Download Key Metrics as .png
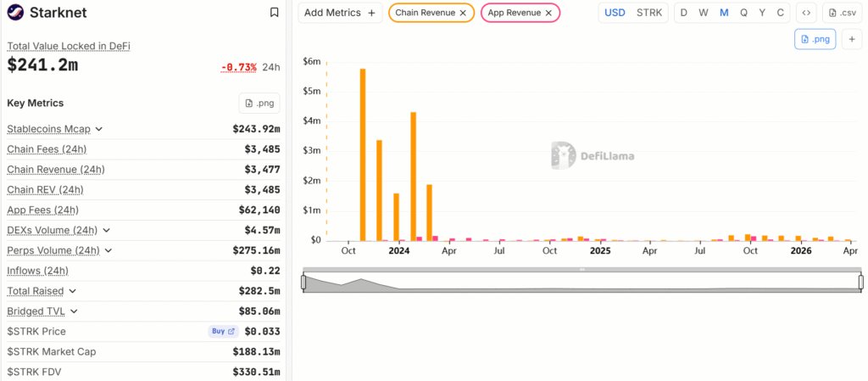 tap(259, 103)
